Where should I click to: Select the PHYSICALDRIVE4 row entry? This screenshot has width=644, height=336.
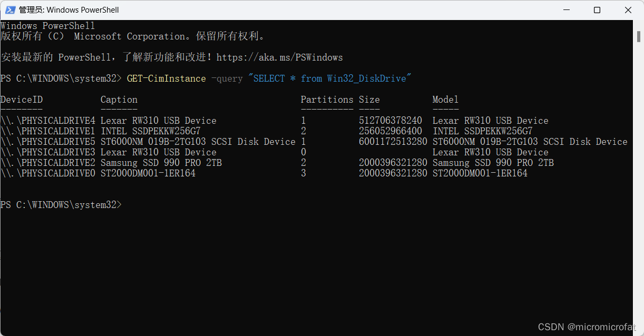coord(48,120)
